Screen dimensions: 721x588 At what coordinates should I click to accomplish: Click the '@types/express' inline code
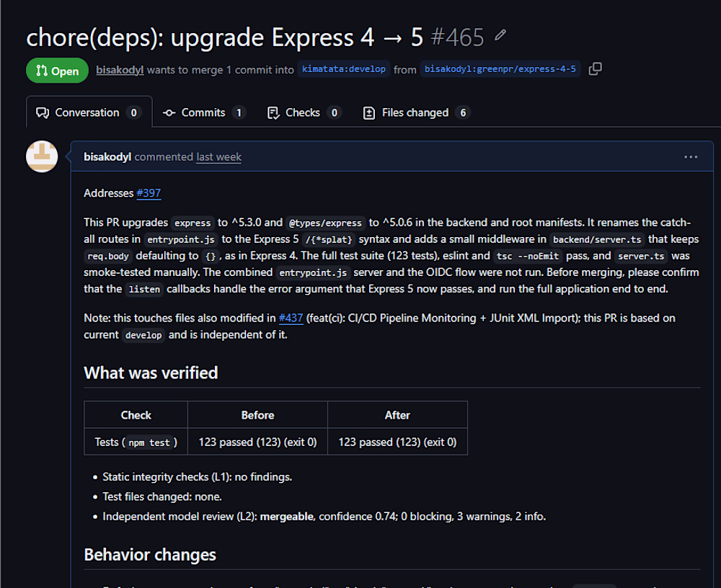point(326,223)
